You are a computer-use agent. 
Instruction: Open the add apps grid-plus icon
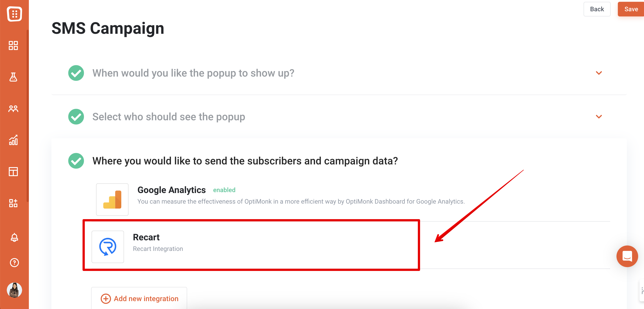coord(13,203)
